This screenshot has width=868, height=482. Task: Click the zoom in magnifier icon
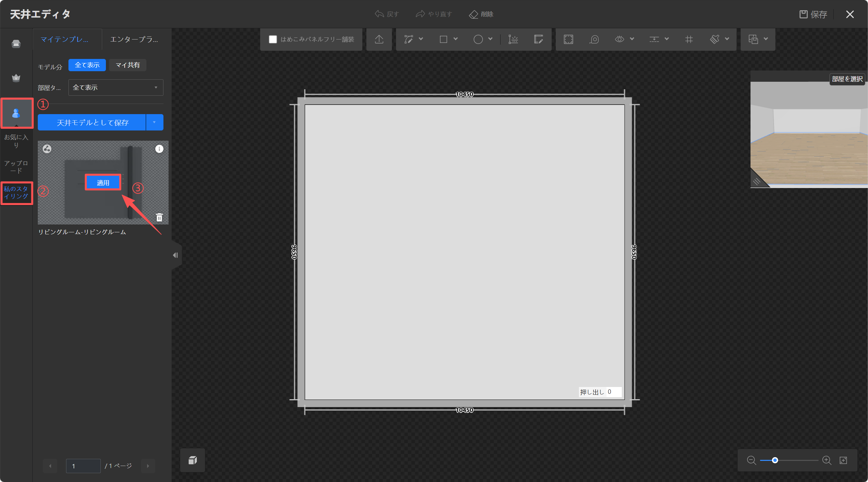pos(826,461)
